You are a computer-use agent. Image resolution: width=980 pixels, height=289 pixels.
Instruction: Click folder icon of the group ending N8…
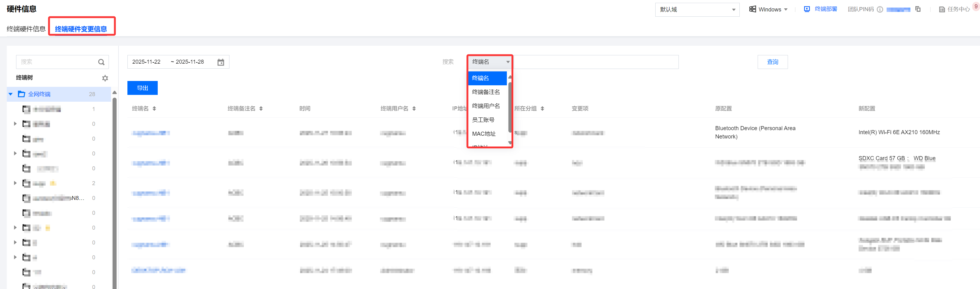pos(26,198)
